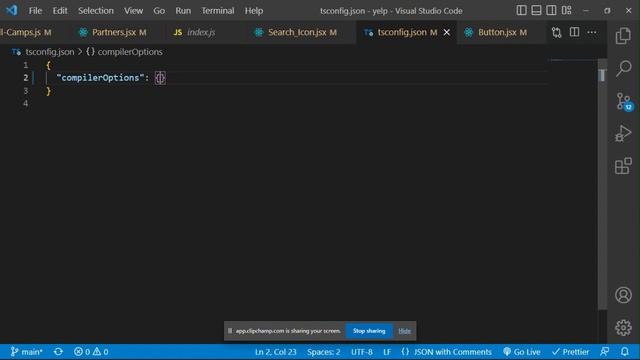This screenshot has width=640, height=360.
Task: Open the Search view icon
Action: [623, 68]
